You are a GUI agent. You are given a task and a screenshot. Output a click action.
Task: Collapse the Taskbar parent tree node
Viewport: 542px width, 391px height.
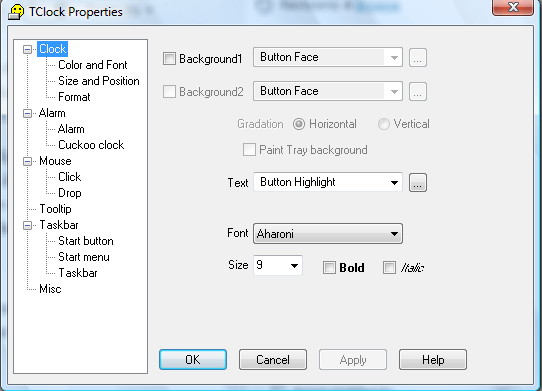click(x=28, y=225)
